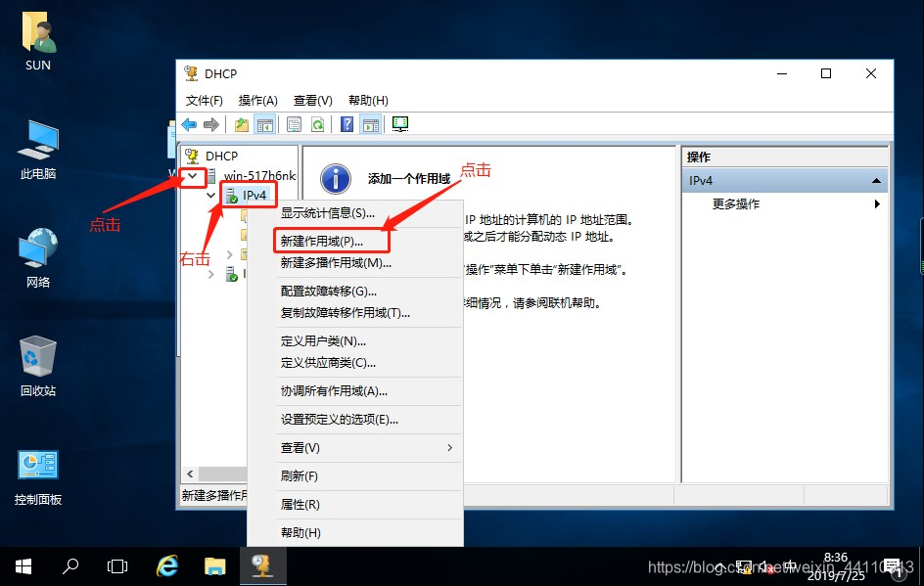Image resolution: width=924 pixels, height=586 pixels.
Task: Click the 操作 pane header
Action: tap(785, 158)
